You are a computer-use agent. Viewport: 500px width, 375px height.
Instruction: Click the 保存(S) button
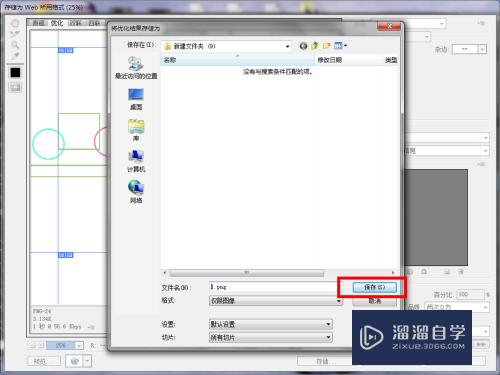(375, 287)
